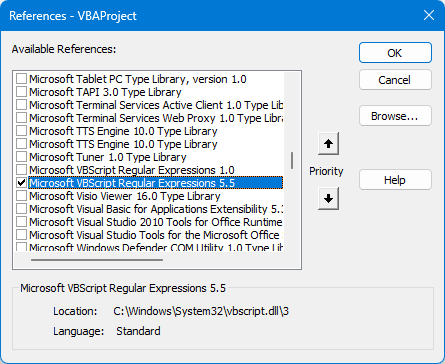The width and height of the screenshot is (445, 364).
Task: Move reference up in priority
Action: point(328,144)
